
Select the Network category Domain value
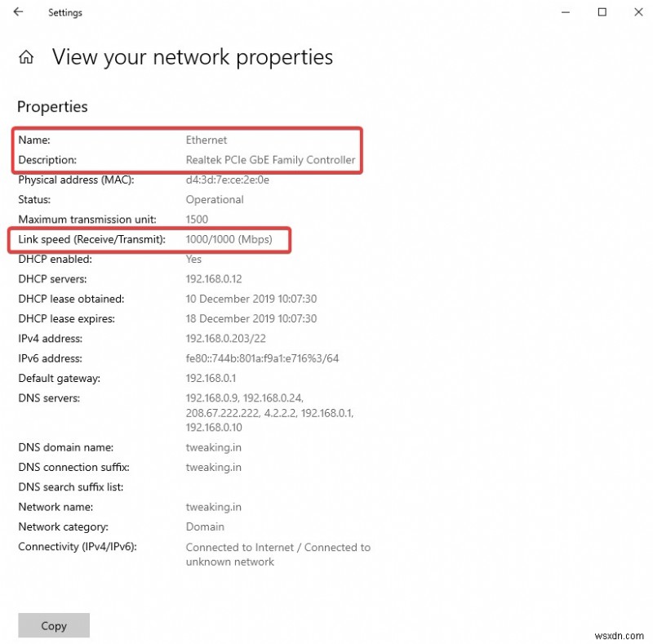click(205, 526)
